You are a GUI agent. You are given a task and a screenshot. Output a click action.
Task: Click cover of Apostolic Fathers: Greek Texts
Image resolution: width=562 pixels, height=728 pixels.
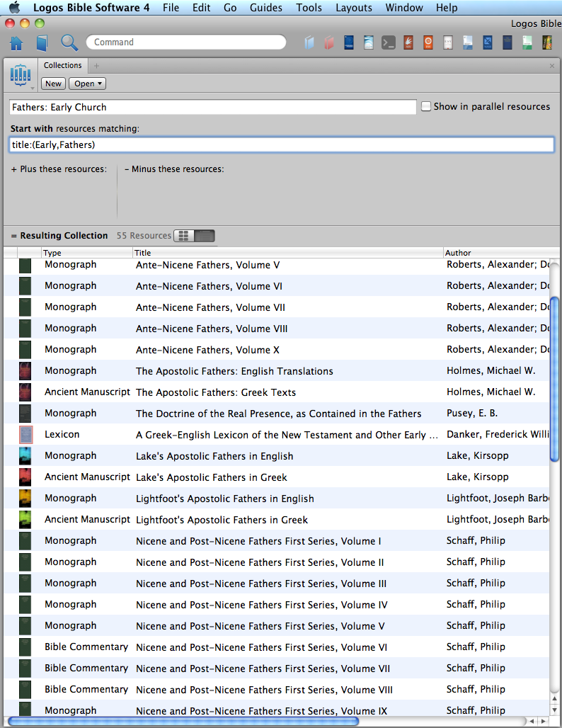25,392
